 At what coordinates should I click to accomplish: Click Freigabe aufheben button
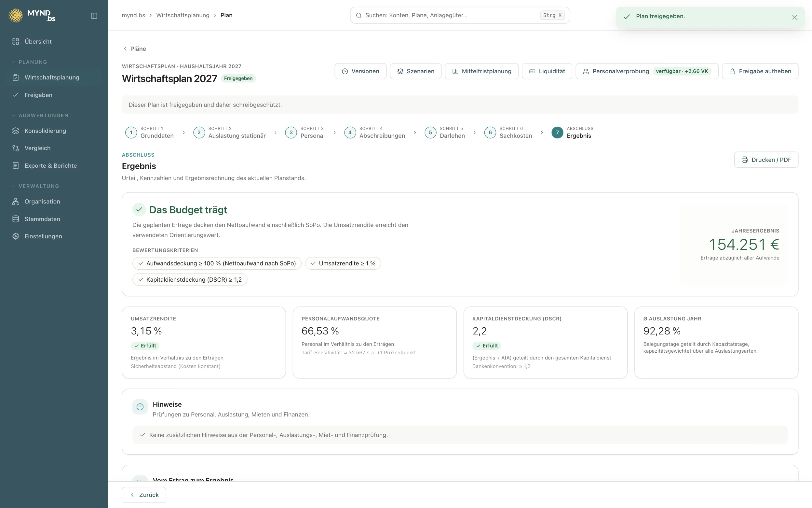tap(760, 71)
